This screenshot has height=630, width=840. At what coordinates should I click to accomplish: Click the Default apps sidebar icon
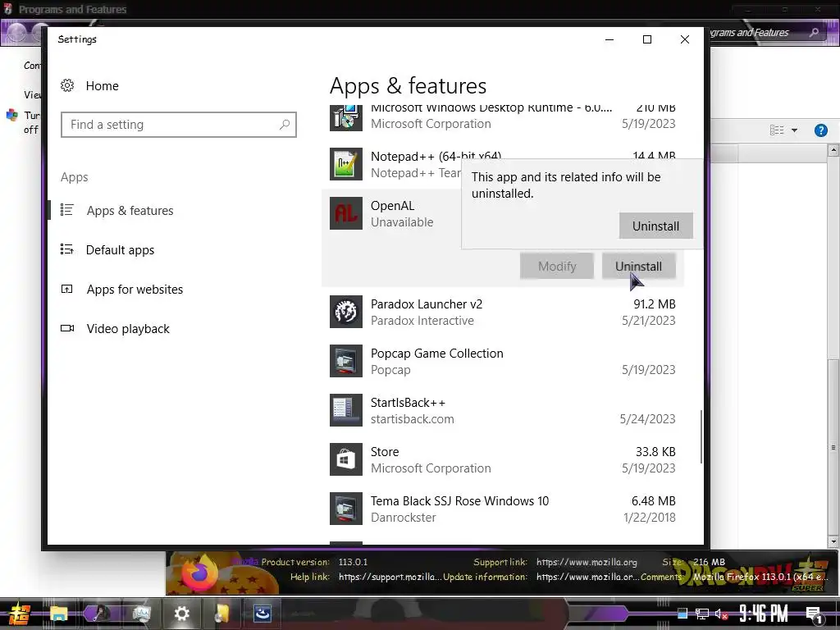(x=67, y=249)
